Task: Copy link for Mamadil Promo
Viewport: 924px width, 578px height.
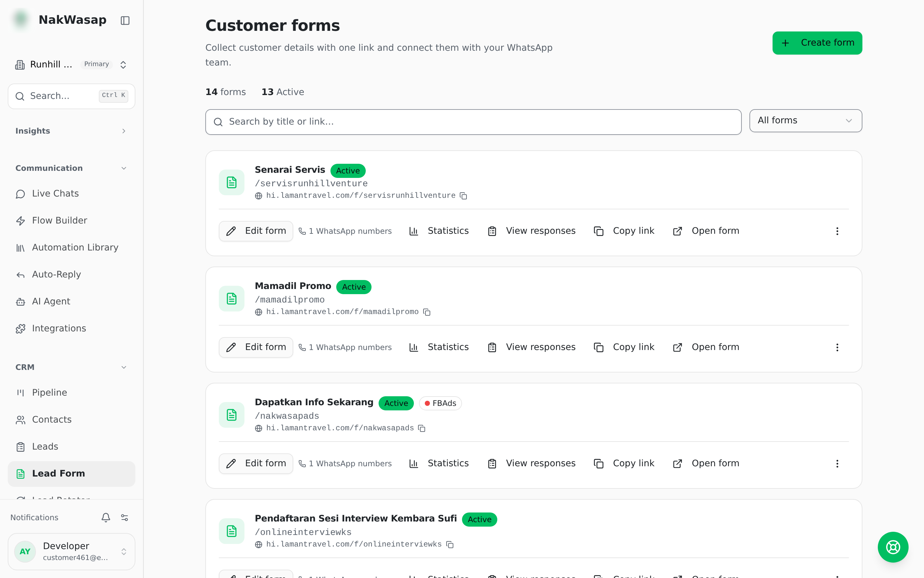Action: (x=624, y=347)
